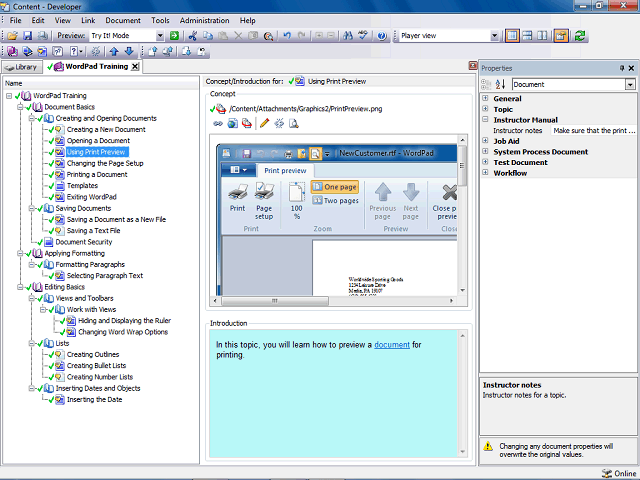Click the Move Down blue arrow icon
This screenshot has width=640, height=480.
(x=129, y=51)
